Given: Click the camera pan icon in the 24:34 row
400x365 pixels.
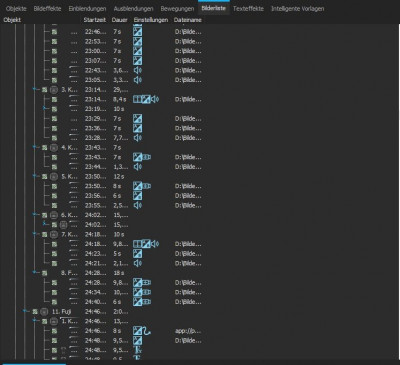Looking at the screenshot, I should pyautogui.click(x=147, y=292).
